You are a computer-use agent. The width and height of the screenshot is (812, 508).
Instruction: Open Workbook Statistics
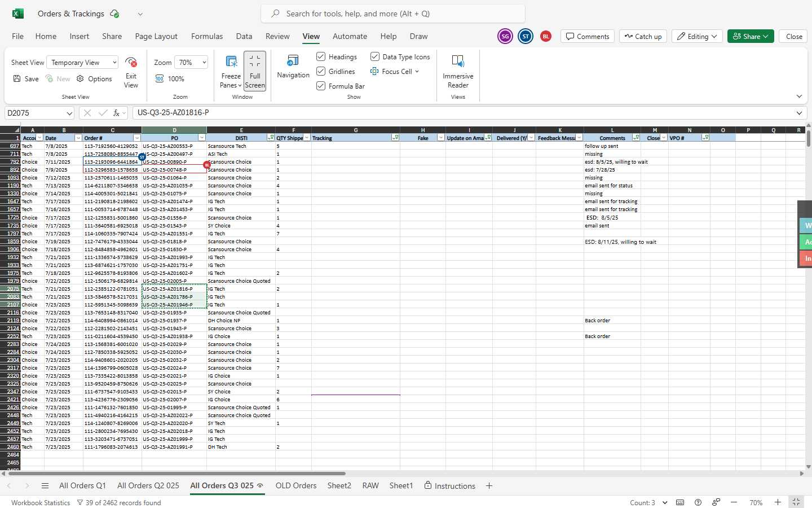point(41,502)
